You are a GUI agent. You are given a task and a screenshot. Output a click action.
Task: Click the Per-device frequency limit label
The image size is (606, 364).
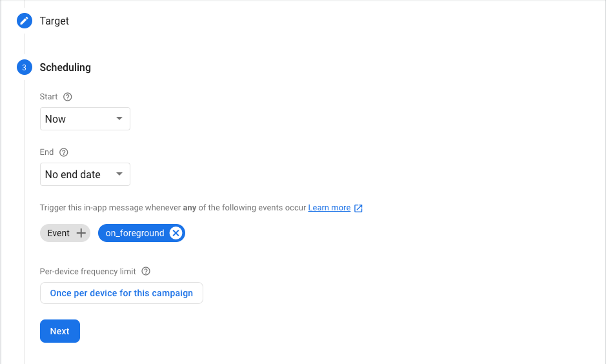pyautogui.click(x=88, y=271)
